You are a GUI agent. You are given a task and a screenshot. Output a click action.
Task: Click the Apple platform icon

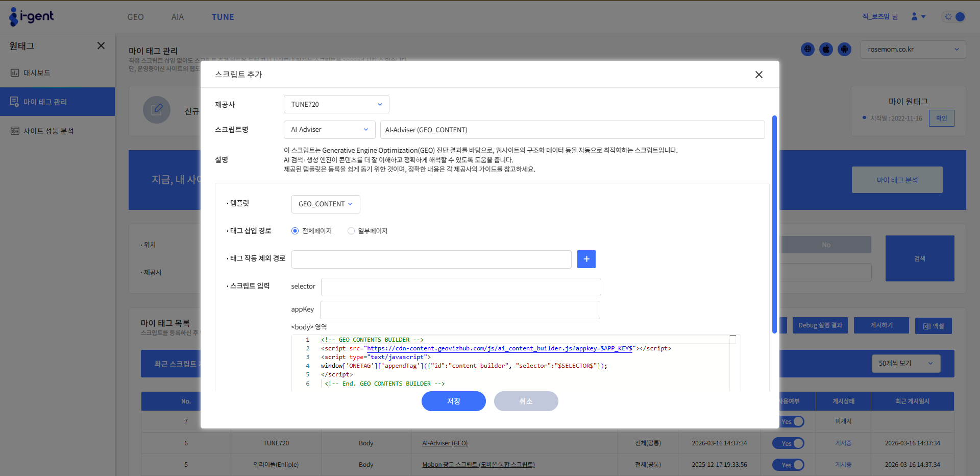pos(826,50)
